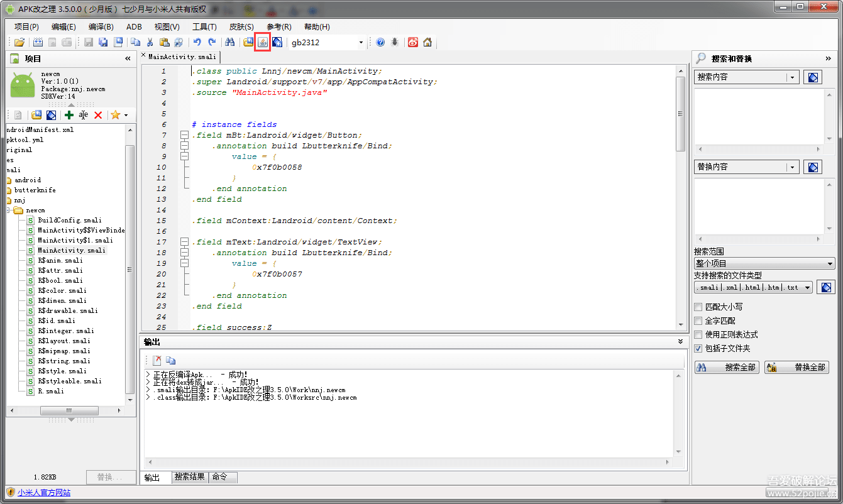
Task: Select BuildConfig.smali in project tree
Action: [x=69, y=220]
